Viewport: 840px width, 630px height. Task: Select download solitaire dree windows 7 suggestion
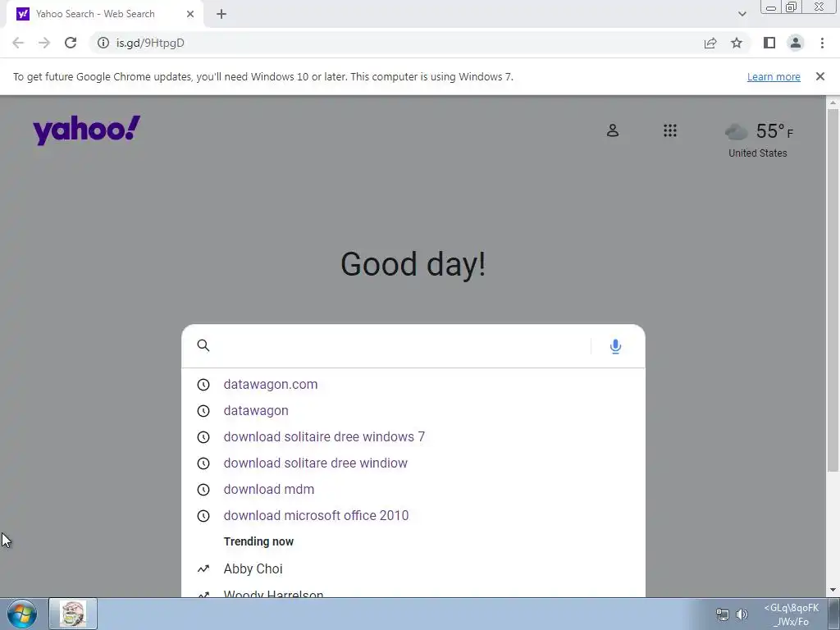click(x=324, y=436)
